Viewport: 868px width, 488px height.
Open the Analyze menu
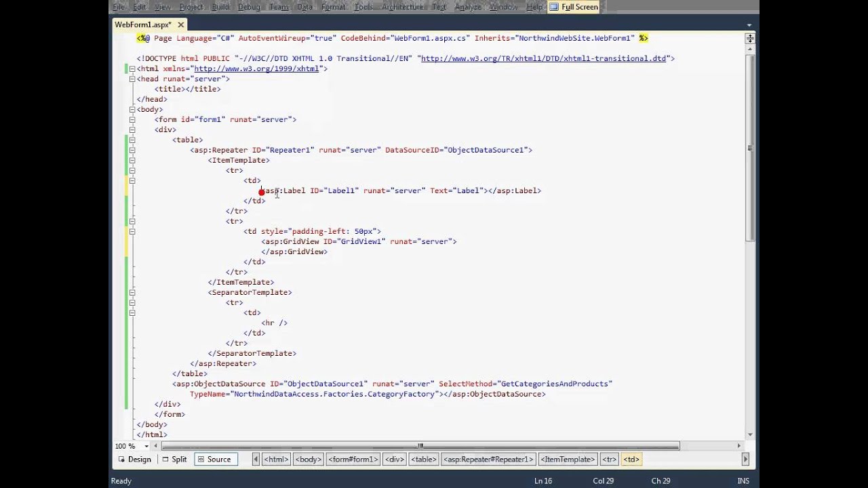pyautogui.click(x=468, y=7)
